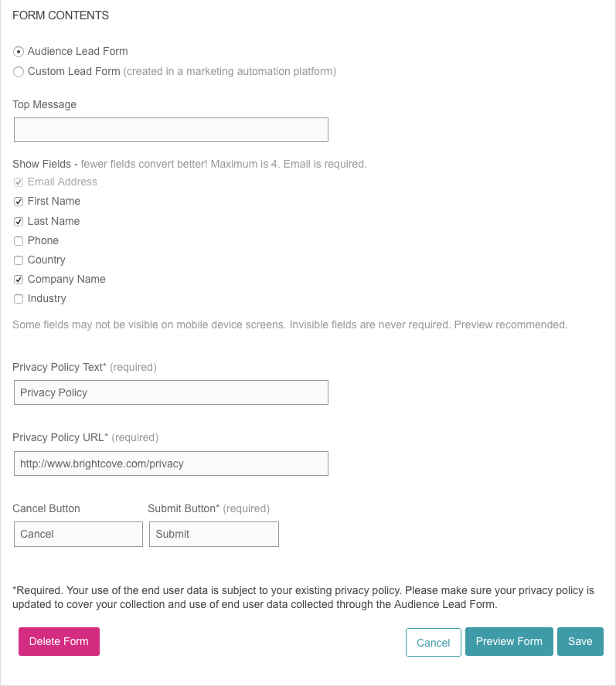This screenshot has width=616, height=686.
Task: Open Preview Form
Action: (509, 642)
